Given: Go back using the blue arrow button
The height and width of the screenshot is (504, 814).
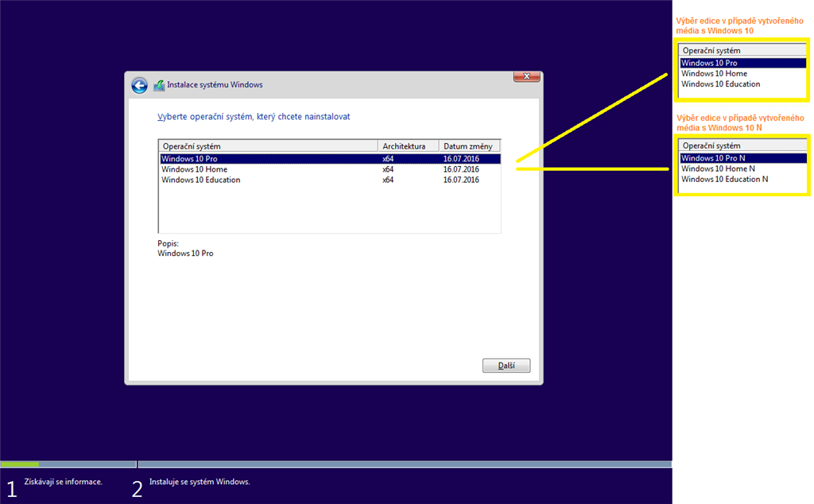Looking at the screenshot, I should (139, 86).
